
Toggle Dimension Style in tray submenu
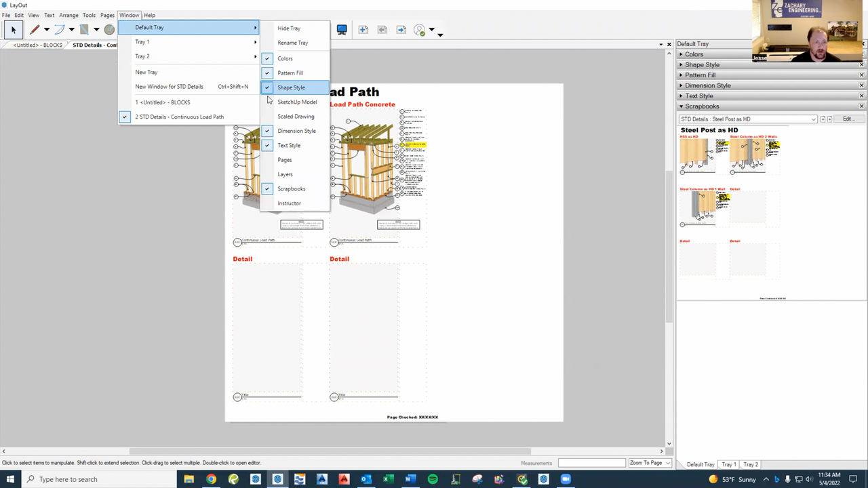click(295, 131)
